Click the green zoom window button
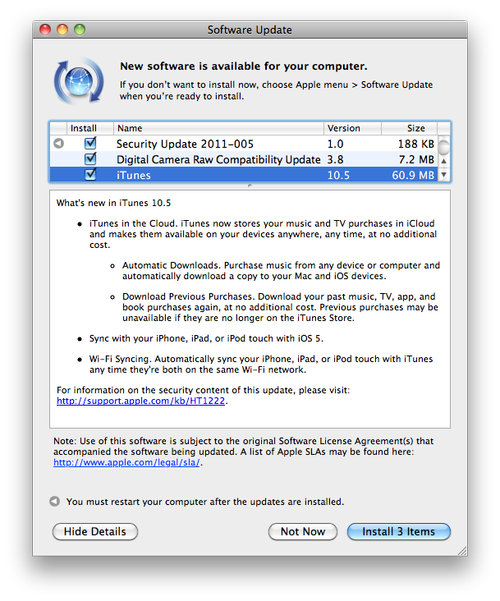Viewport: 500px width, 601px height. pos(80,30)
